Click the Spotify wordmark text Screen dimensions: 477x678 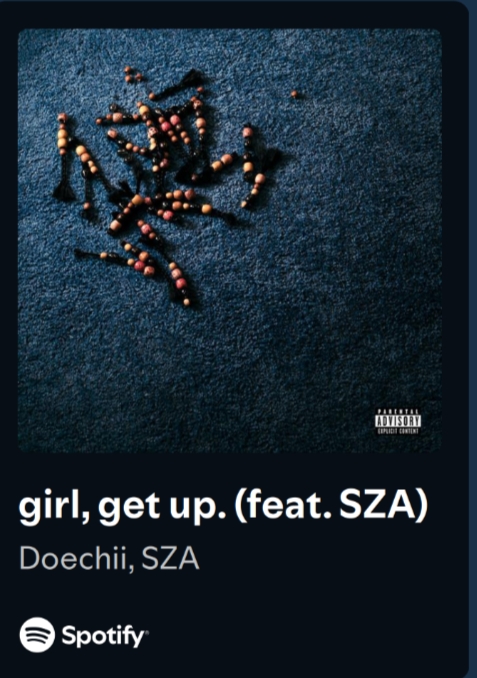(x=102, y=636)
